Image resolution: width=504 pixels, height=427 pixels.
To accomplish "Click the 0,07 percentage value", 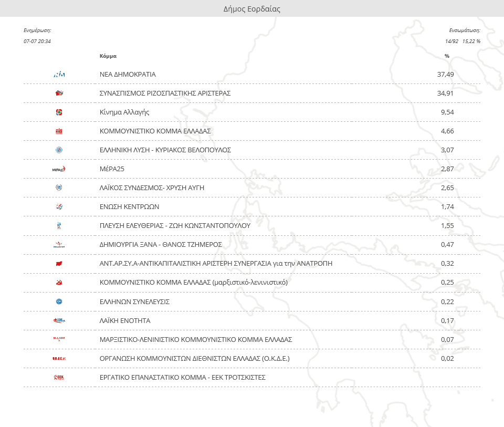I will coord(447,340).
